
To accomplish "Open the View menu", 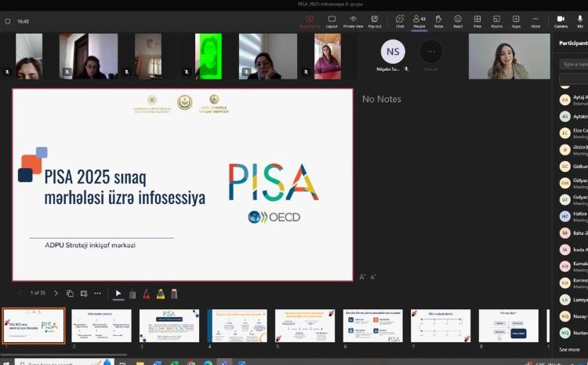I will pyautogui.click(x=477, y=20).
